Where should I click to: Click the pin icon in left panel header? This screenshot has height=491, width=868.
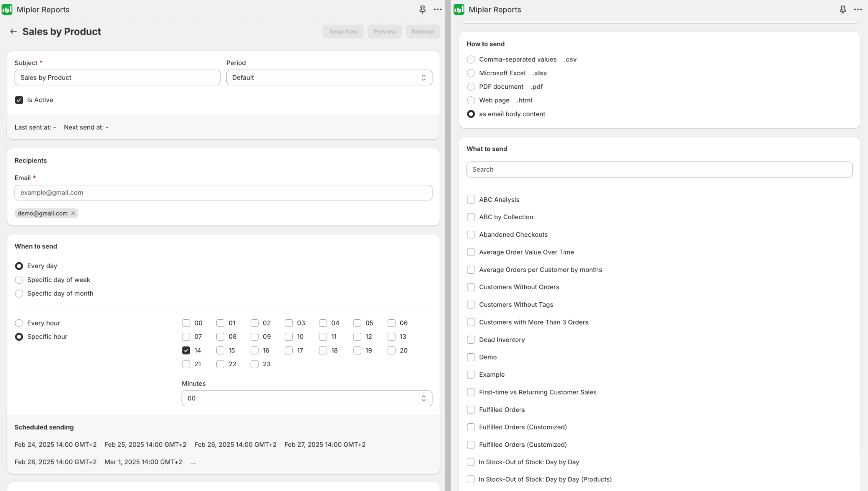(422, 9)
